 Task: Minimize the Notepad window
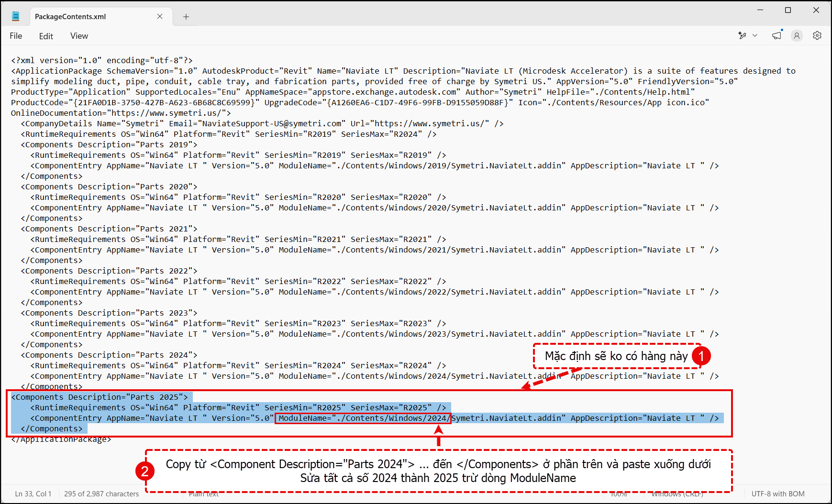[x=760, y=10]
